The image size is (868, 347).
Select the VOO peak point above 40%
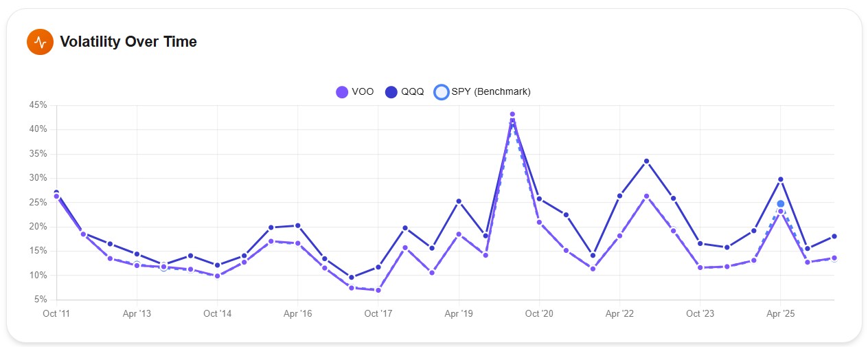tap(512, 114)
